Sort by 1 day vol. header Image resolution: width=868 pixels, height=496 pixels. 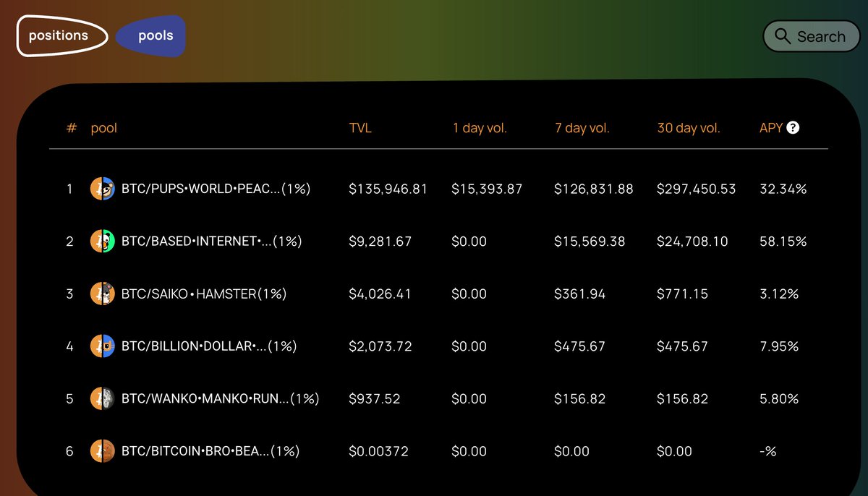[x=480, y=128]
